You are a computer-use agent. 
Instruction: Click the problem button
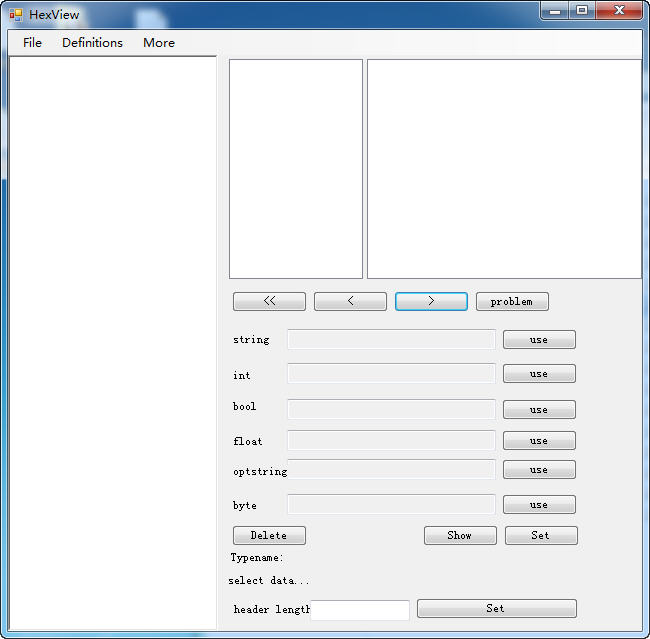(512, 301)
